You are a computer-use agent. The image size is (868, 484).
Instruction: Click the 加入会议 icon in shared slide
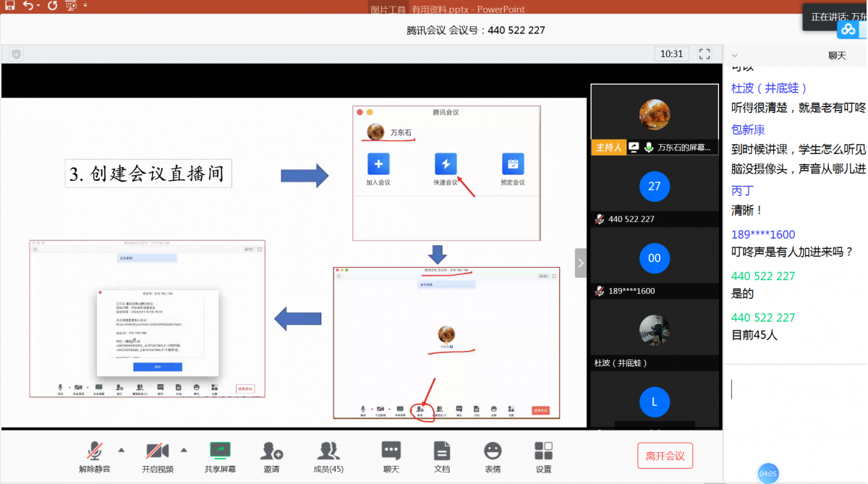[378, 163]
